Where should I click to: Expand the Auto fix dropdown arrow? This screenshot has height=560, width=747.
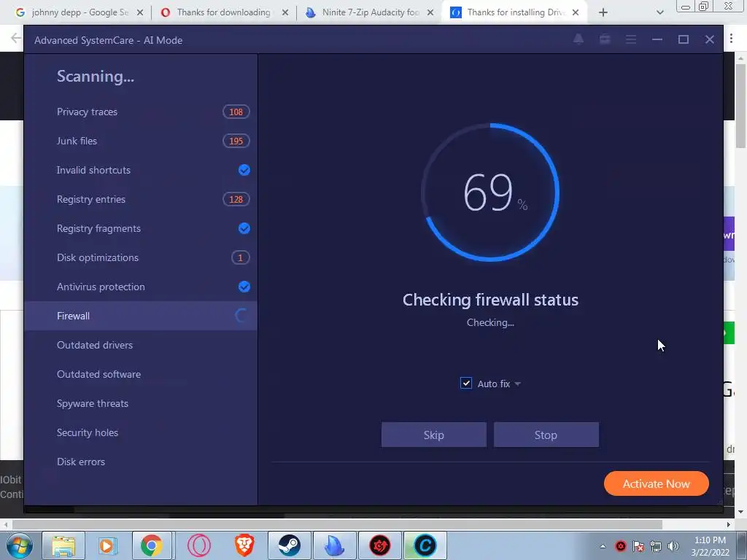coord(517,384)
